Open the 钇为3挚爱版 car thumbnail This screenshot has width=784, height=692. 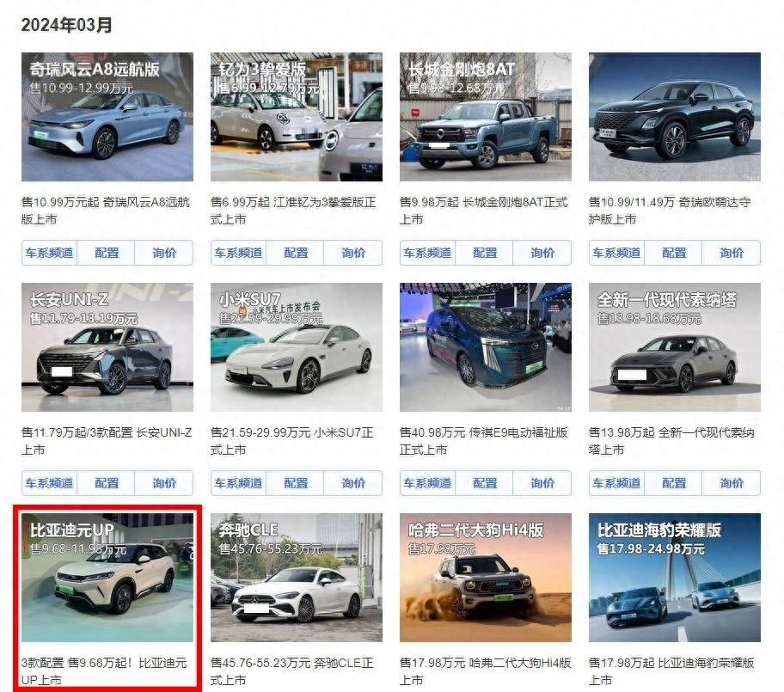(296, 117)
